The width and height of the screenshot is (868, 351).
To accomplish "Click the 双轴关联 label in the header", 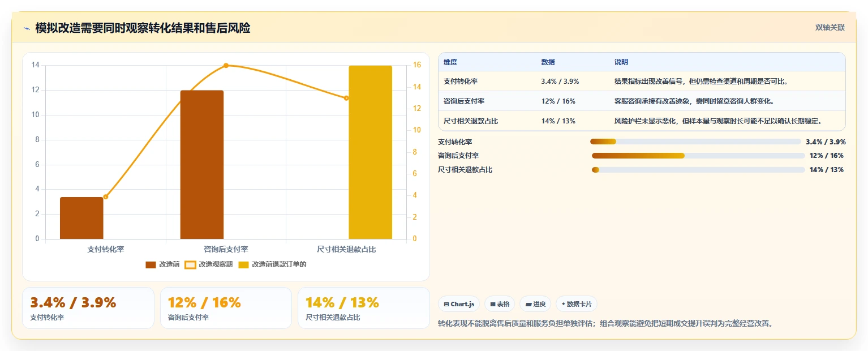I will 830,28.
